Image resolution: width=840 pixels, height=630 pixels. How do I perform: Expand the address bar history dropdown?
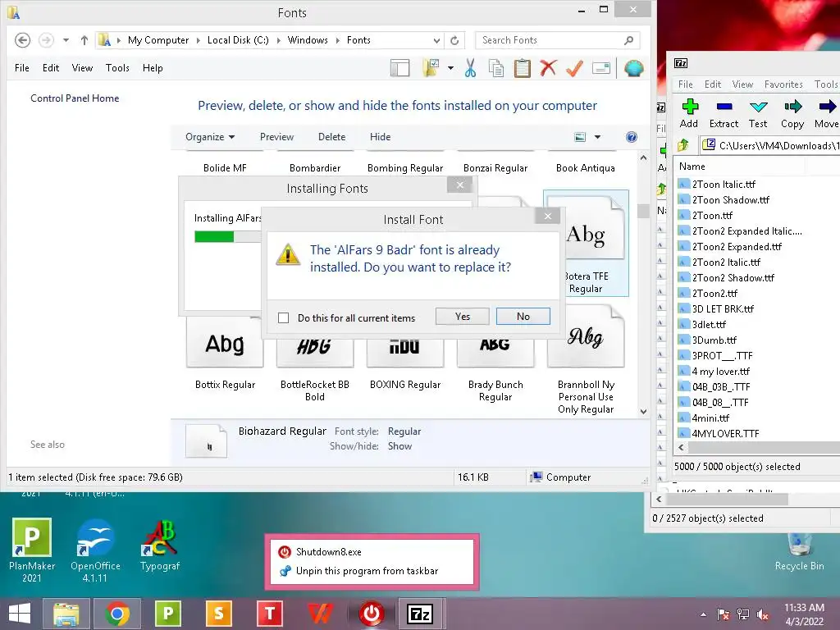[436, 40]
